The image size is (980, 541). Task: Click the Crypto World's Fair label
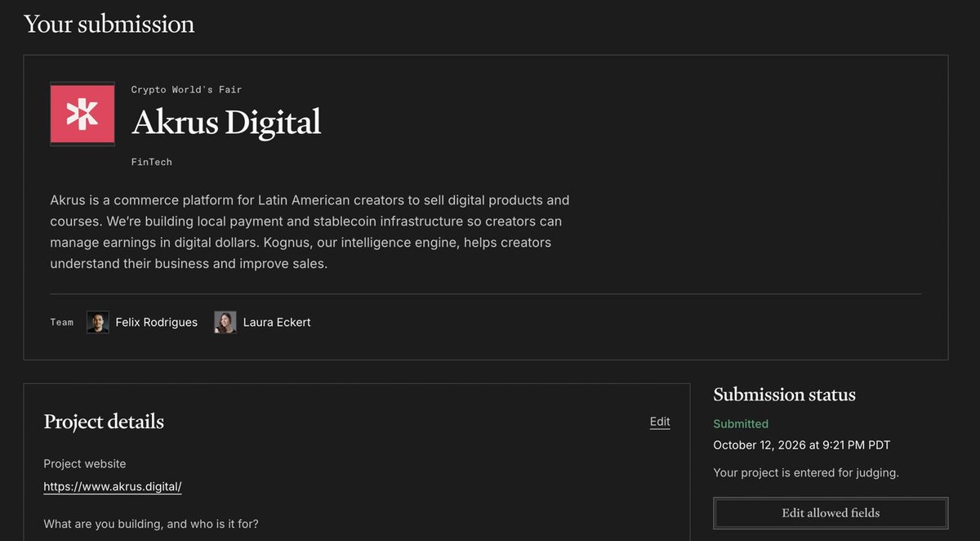coord(187,89)
